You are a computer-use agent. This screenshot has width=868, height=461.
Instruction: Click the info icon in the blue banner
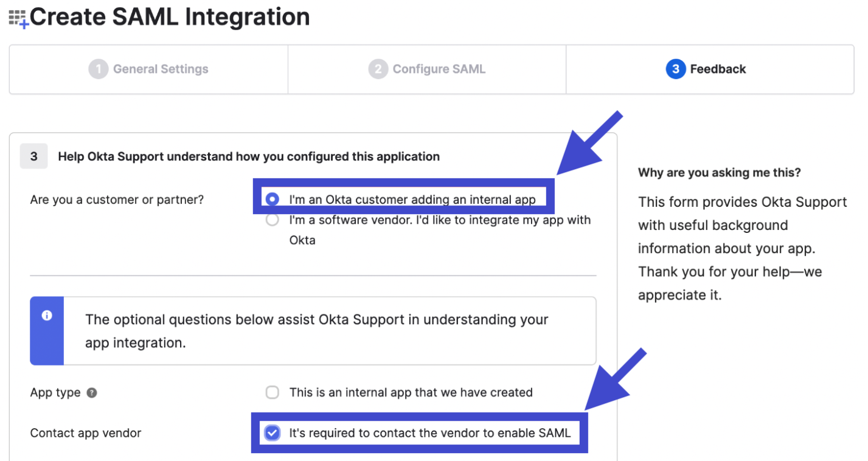coord(47,316)
